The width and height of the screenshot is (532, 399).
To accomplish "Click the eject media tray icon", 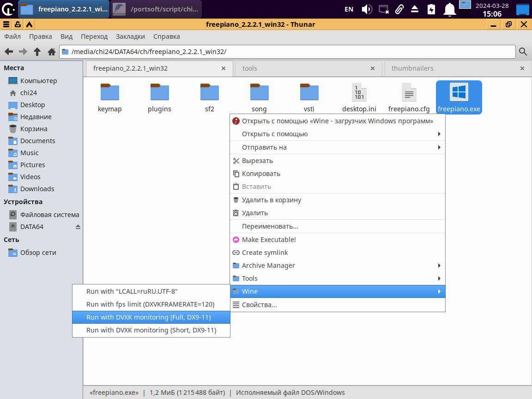I will [415, 9].
